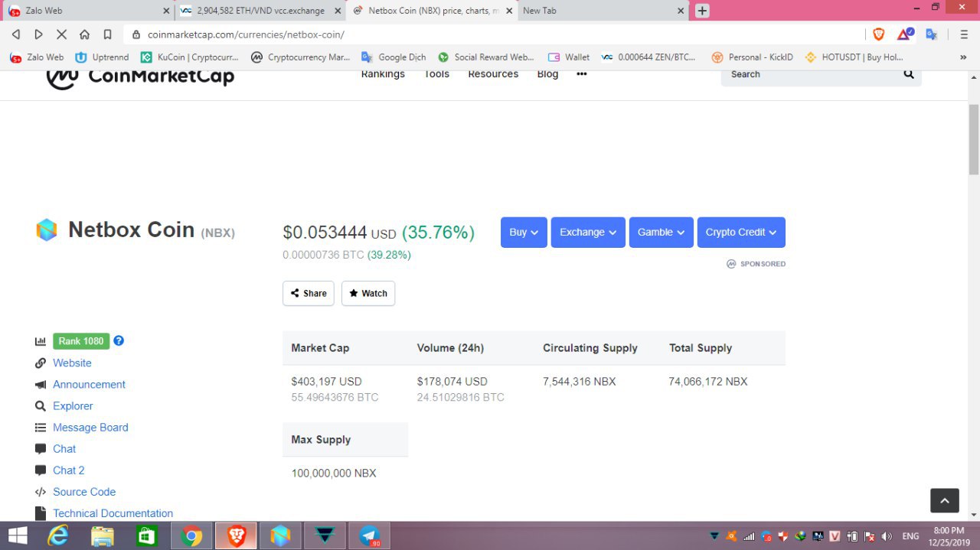Open a new browser tab
This screenshot has height=550, width=980.
[x=702, y=11]
